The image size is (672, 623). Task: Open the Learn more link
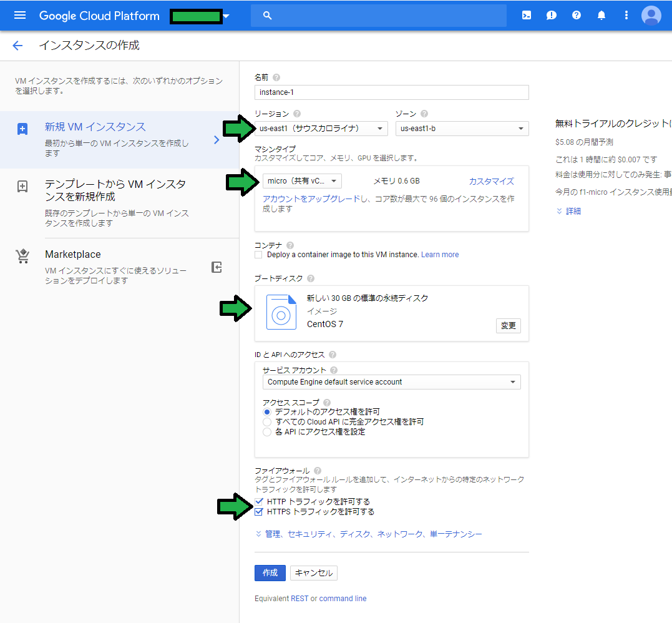point(440,255)
